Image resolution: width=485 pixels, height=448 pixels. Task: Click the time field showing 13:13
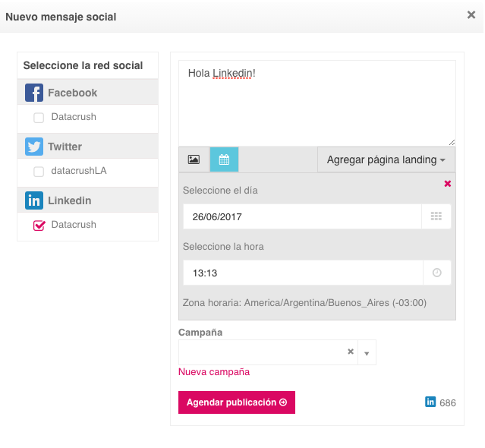point(303,273)
